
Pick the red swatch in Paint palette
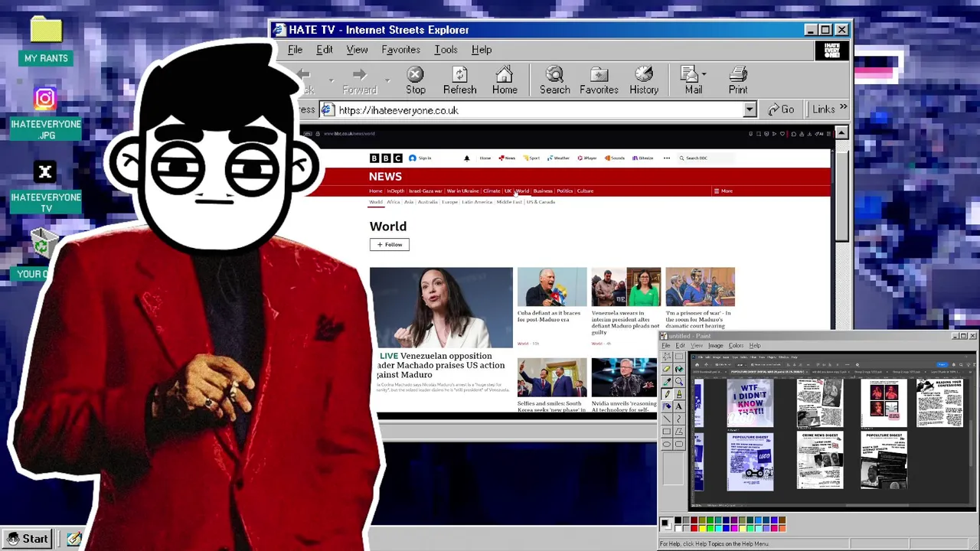(x=694, y=528)
